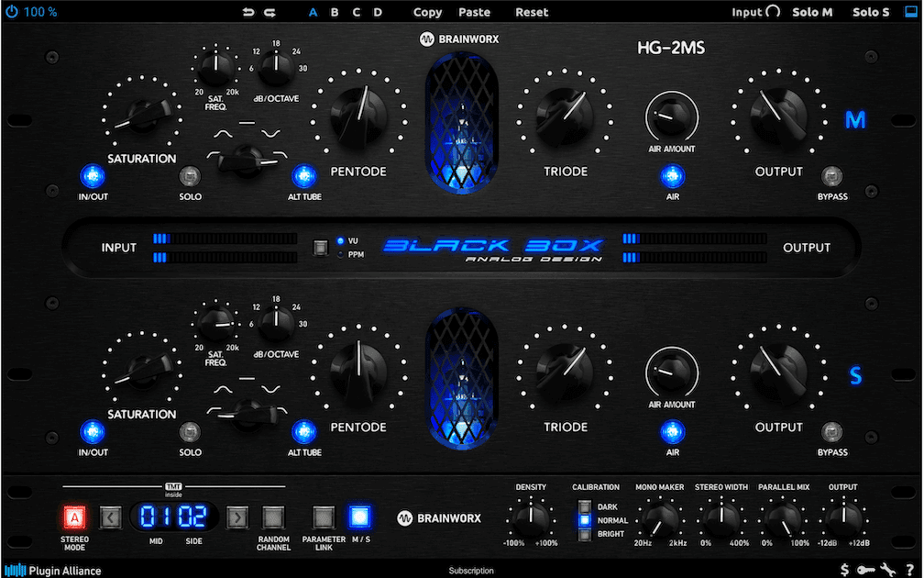This screenshot has width=924, height=578.
Task: Toggle Side channel IN/OUT LED button
Action: (x=93, y=432)
